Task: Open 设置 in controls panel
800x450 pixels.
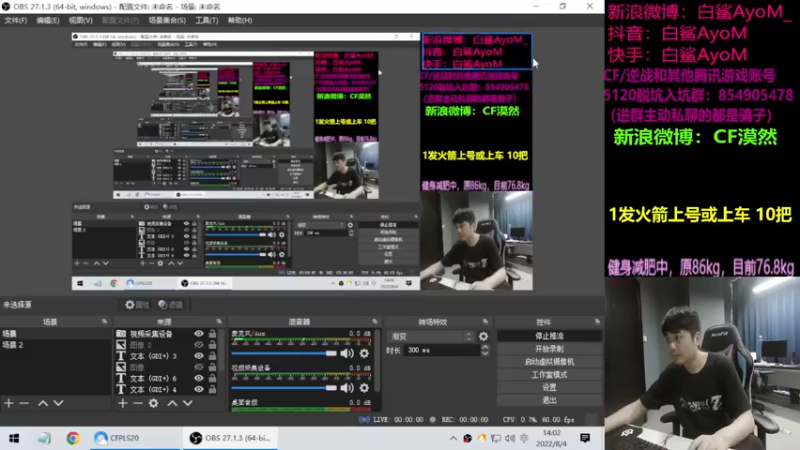Action: [x=549, y=387]
